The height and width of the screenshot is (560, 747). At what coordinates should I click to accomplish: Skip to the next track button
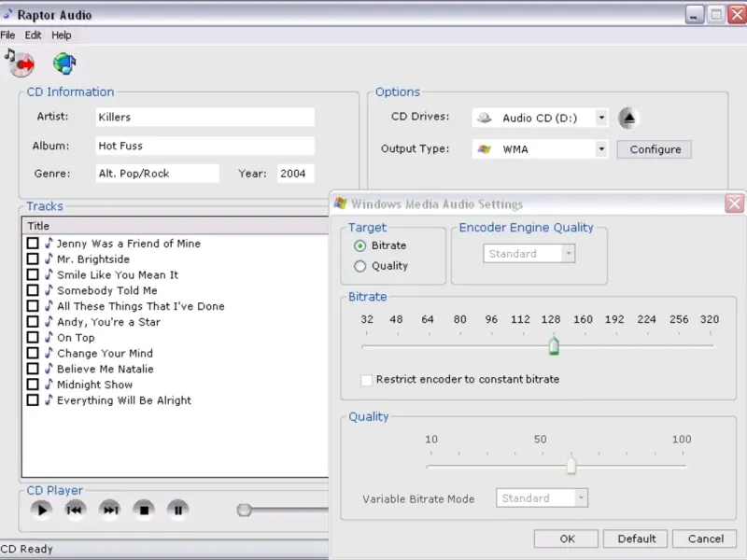pyautogui.click(x=109, y=510)
